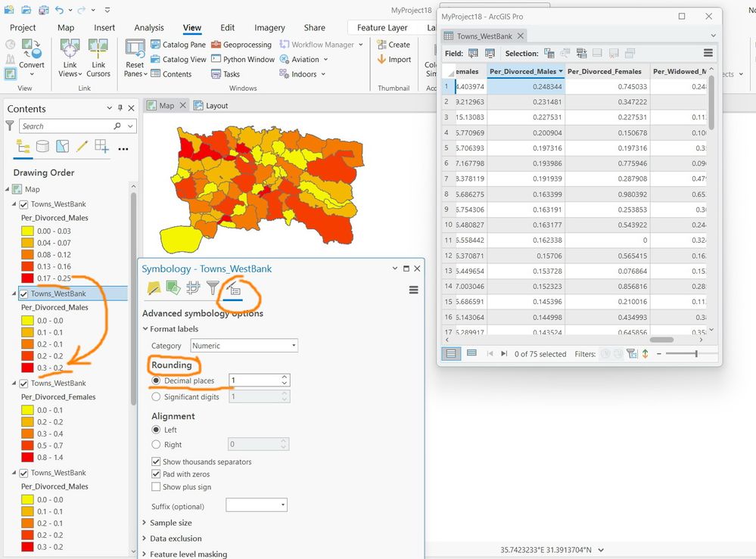This screenshot has height=559, width=756.
Task: Switch to List By Data Source
Action: point(42,146)
